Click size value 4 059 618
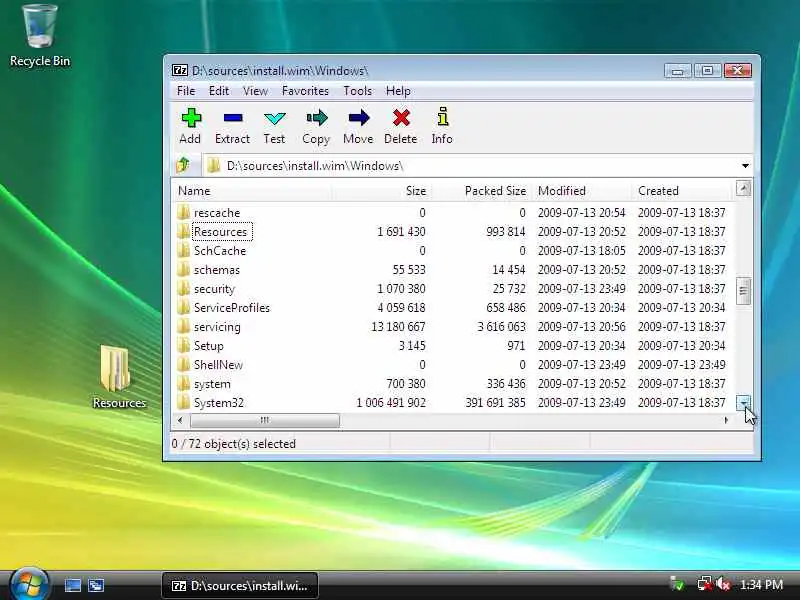This screenshot has width=800, height=600. point(402,308)
